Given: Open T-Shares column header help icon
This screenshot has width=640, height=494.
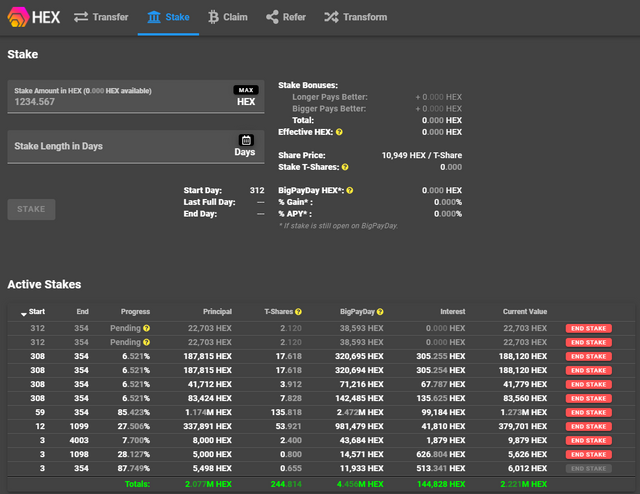Looking at the screenshot, I should tap(298, 312).
